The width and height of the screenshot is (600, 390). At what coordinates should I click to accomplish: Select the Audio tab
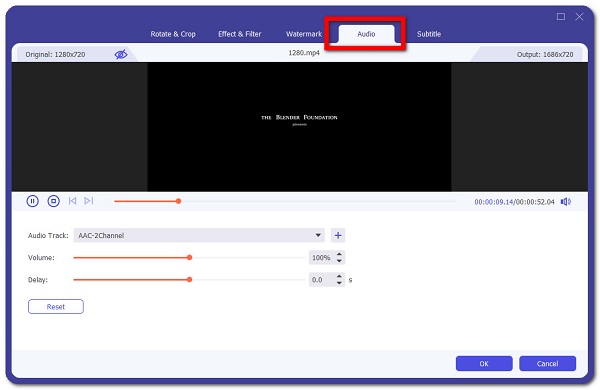(x=366, y=34)
